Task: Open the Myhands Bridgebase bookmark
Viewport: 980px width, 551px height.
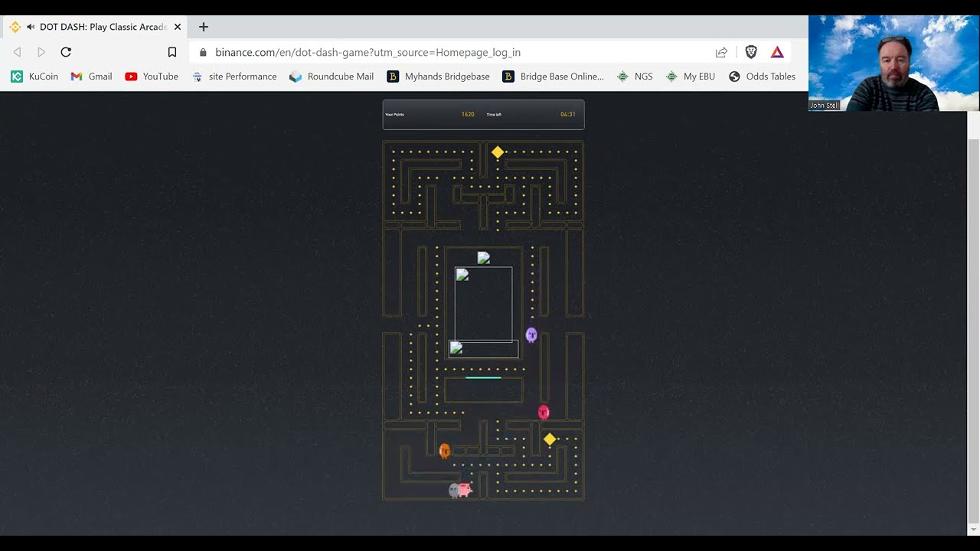Action: [438, 77]
